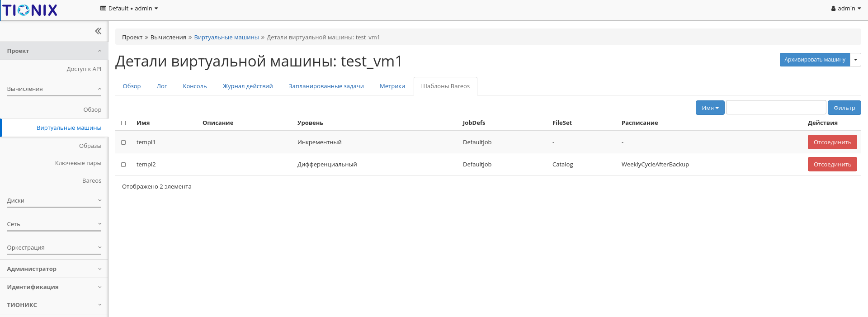Image resolution: width=868 pixels, height=317 pixels.
Task: Open dropdown arrow beside Archive machine button
Action: pyautogui.click(x=855, y=60)
